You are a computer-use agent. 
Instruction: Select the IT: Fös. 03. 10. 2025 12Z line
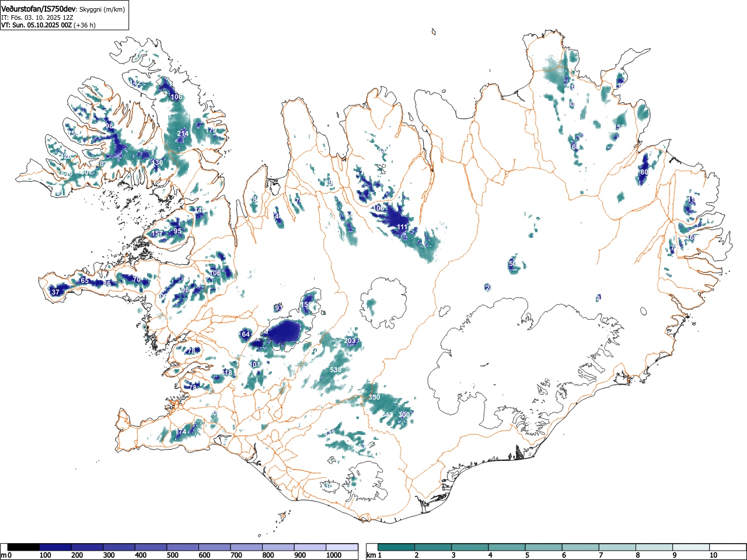(37, 17)
